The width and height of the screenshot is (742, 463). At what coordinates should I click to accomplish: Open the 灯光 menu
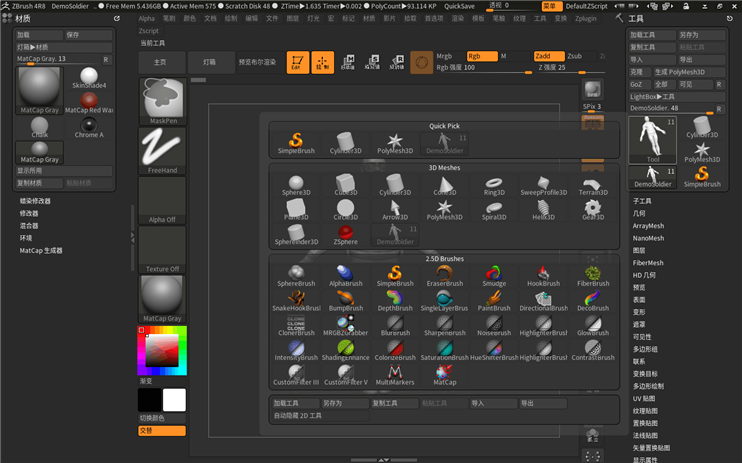313,18
